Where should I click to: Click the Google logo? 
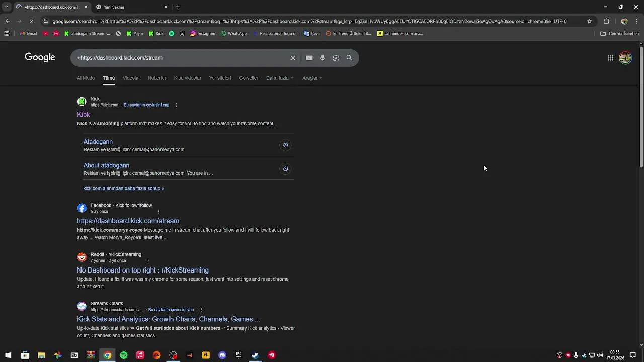[40, 57]
